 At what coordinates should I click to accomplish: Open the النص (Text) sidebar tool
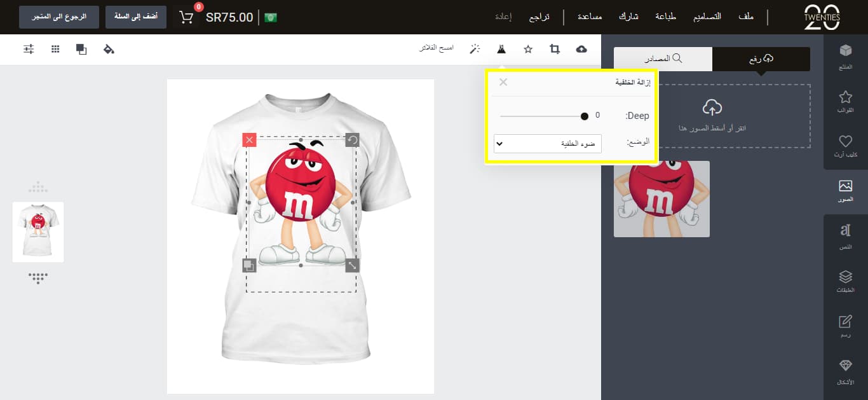point(845,237)
